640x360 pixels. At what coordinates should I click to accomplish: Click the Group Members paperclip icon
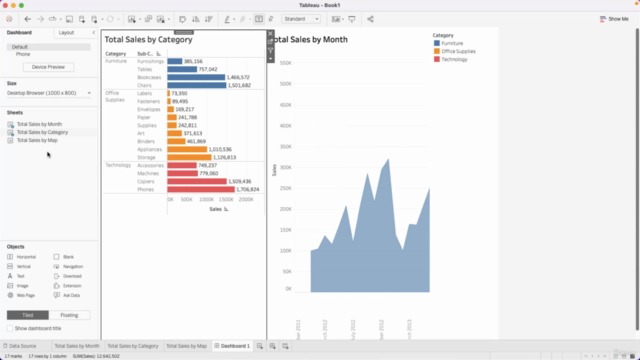(243, 19)
